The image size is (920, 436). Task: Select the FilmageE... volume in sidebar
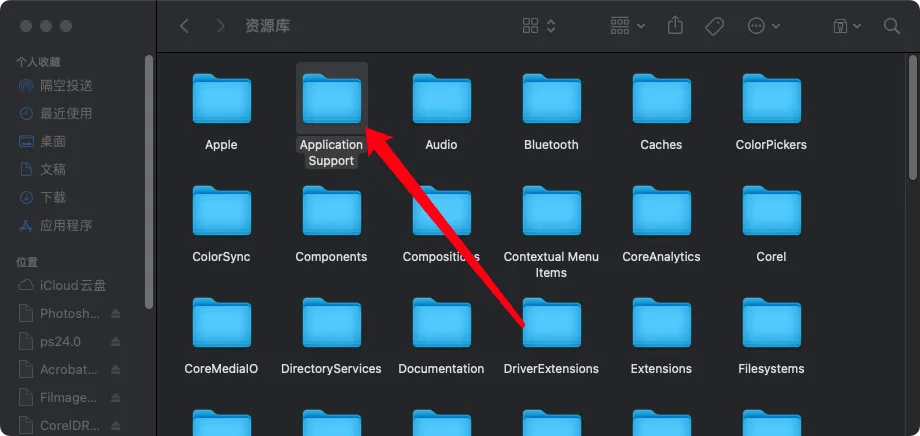69,397
